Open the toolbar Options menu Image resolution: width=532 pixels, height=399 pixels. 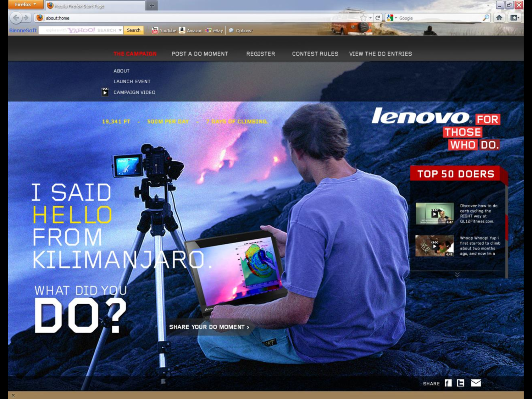pos(241,31)
